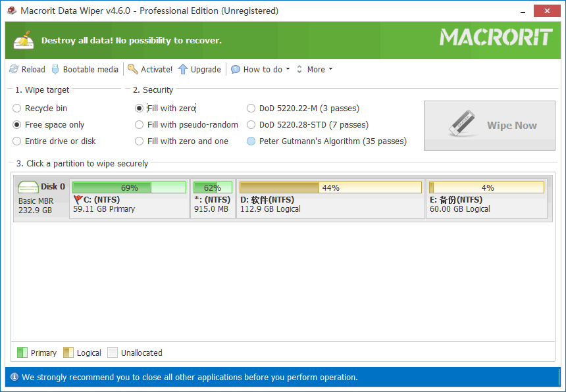
Task: Click the How to do help icon
Action: pos(236,69)
